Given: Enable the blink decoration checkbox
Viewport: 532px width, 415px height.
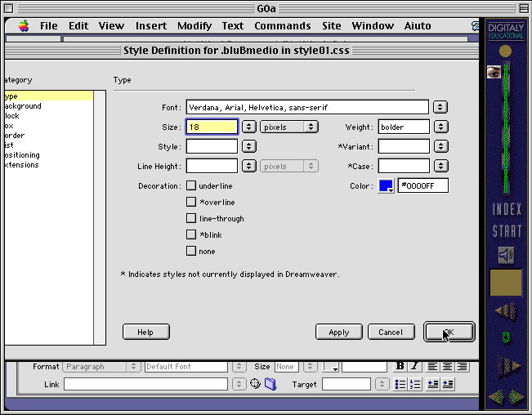Looking at the screenshot, I should (191, 234).
